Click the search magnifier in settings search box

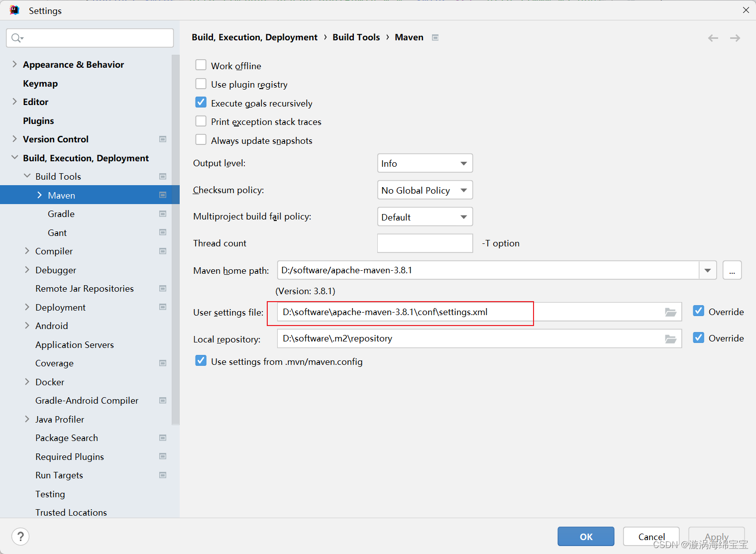coord(16,38)
